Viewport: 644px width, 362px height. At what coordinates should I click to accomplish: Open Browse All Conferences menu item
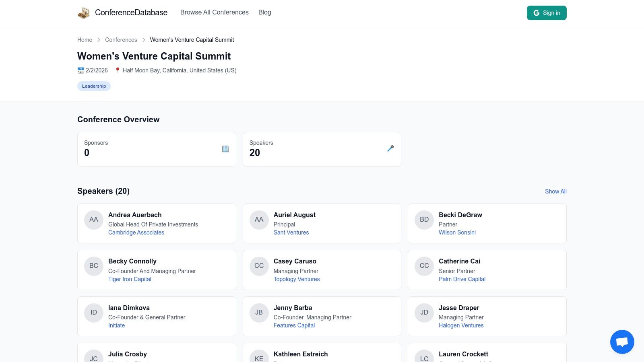[x=214, y=12]
